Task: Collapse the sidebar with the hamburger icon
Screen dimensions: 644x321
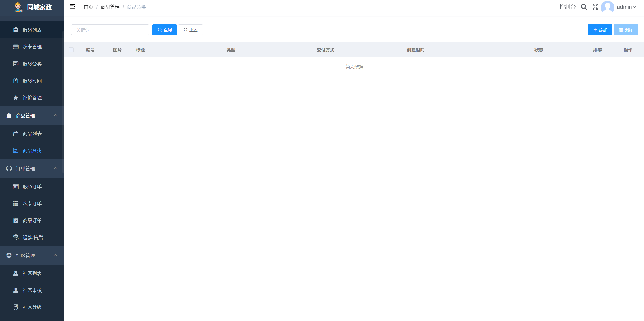Action: point(73,7)
